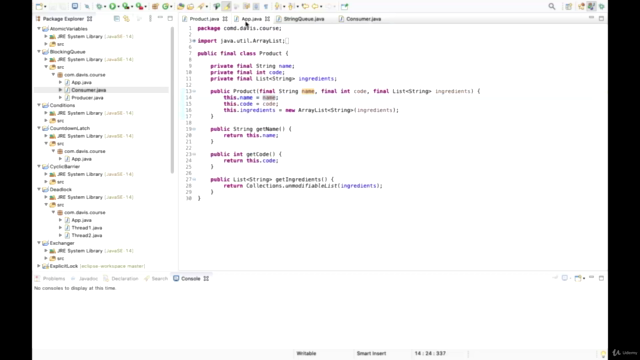Click the Open Task icon
Image resolution: width=640 pixels, height=360 pixels.
click(x=191, y=7)
